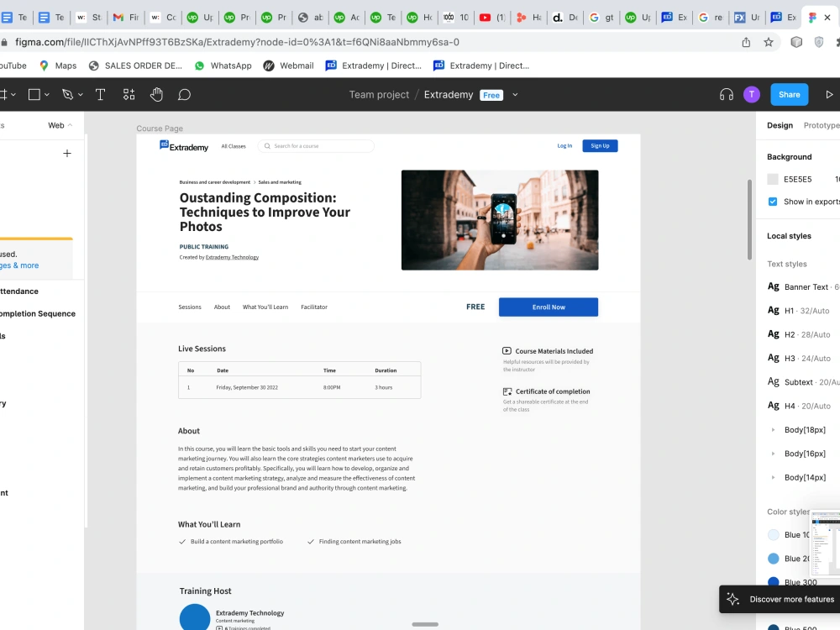Open the Webmail bookmark
The height and width of the screenshot is (630, 840).
coord(289,66)
